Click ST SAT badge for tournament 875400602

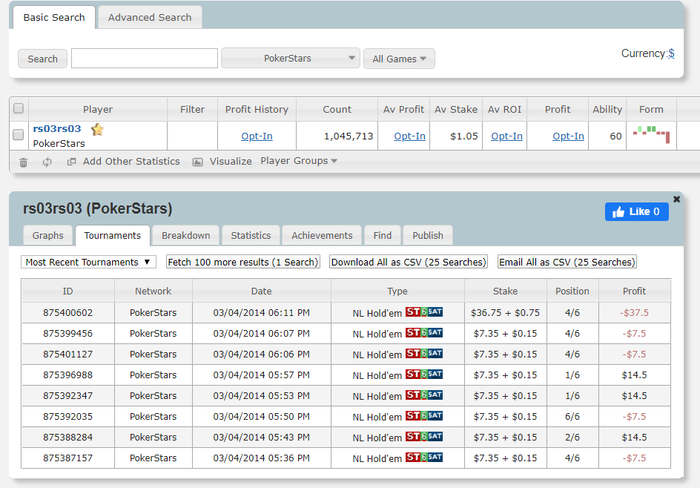pyautogui.click(x=424, y=312)
